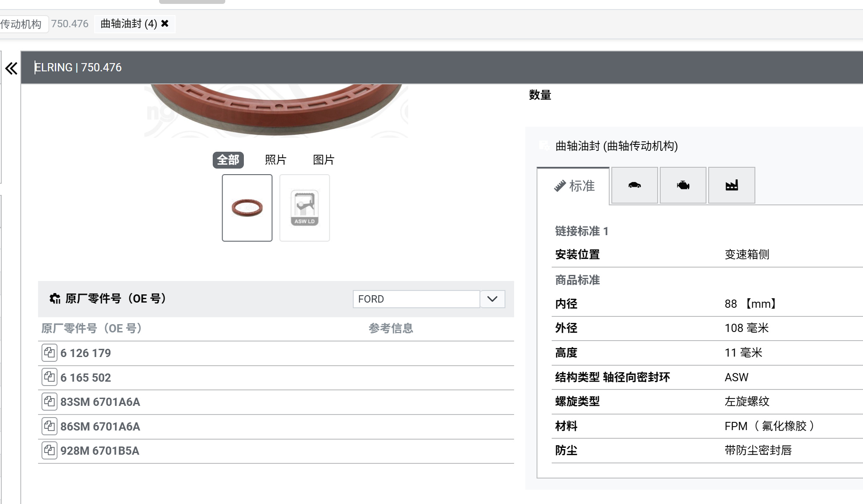Open the vehicle (car icon) tab
This screenshot has width=863, height=504.
click(x=634, y=185)
